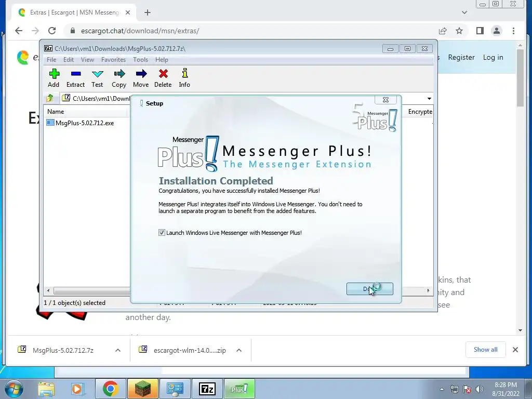This screenshot has width=532, height=399.
Task: Open the Tools menu in 7-Zip
Action: (x=140, y=60)
